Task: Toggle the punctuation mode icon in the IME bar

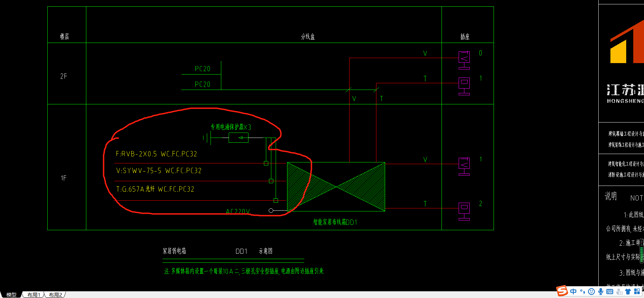Action: [x=583, y=292]
